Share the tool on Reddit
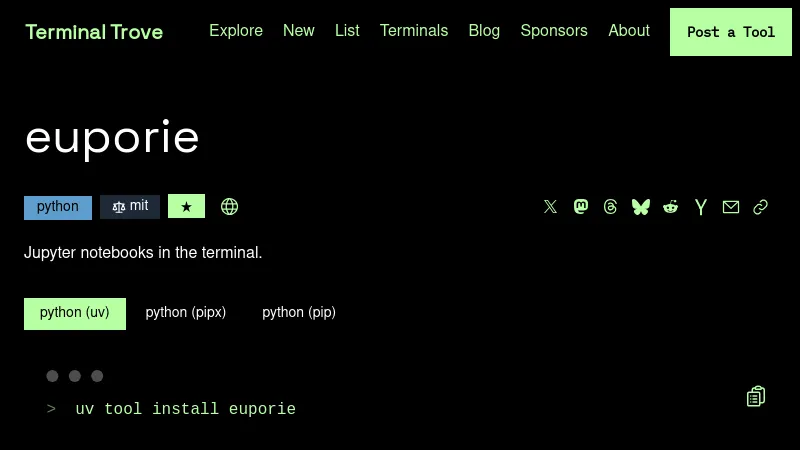Viewport: 800px width, 450px height. [x=671, y=207]
